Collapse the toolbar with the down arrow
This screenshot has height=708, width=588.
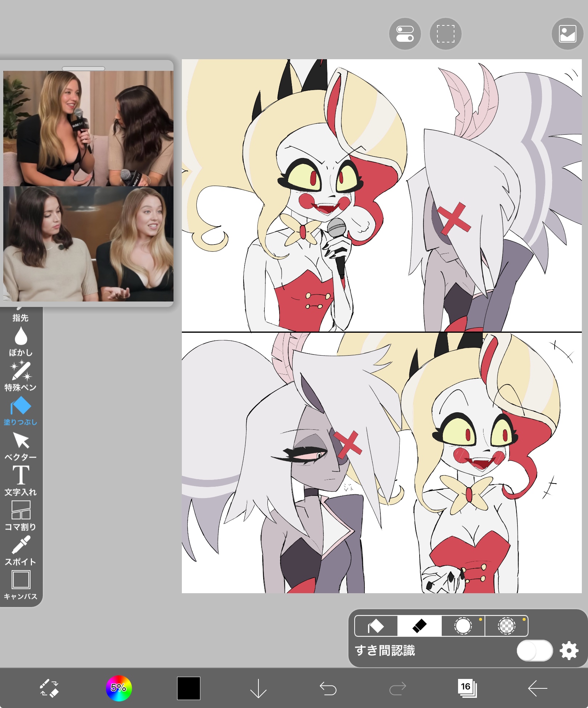point(258,688)
